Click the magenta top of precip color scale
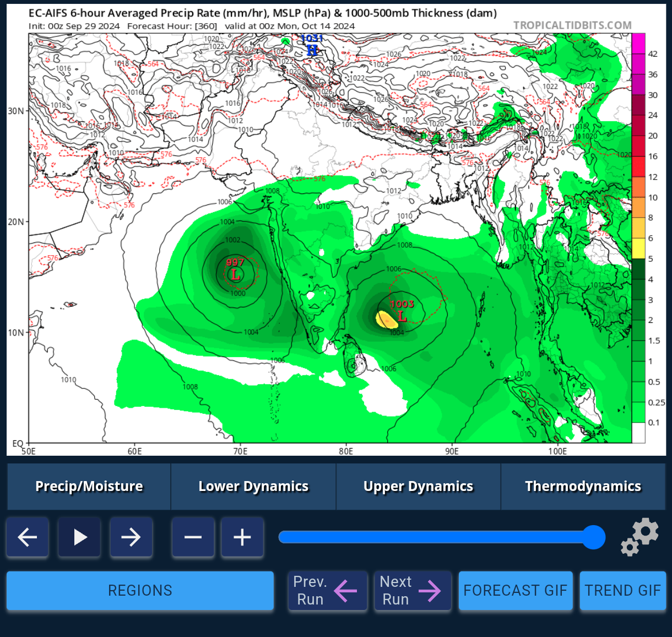Image resolution: width=672 pixels, height=637 pixels. [638, 44]
